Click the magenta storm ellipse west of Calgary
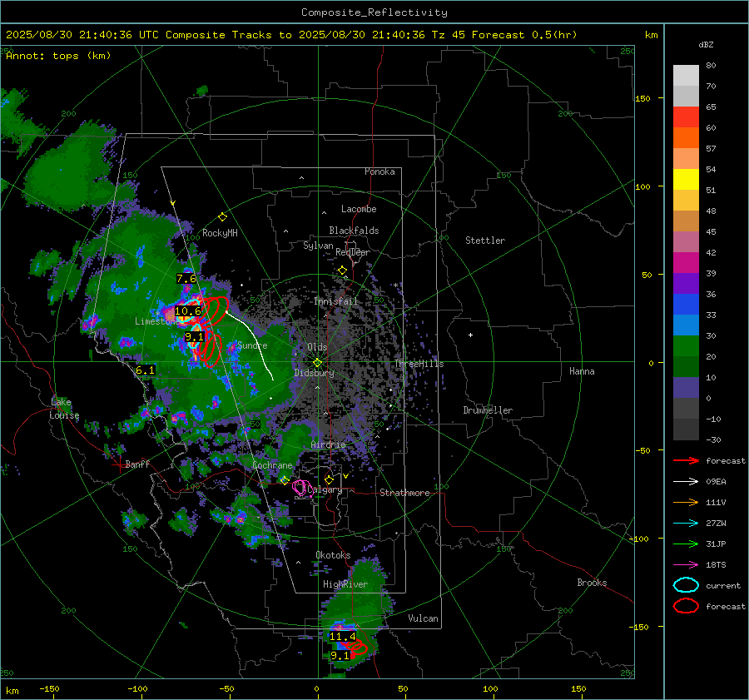The width and height of the screenshot is (749, 700). point(301,488)
